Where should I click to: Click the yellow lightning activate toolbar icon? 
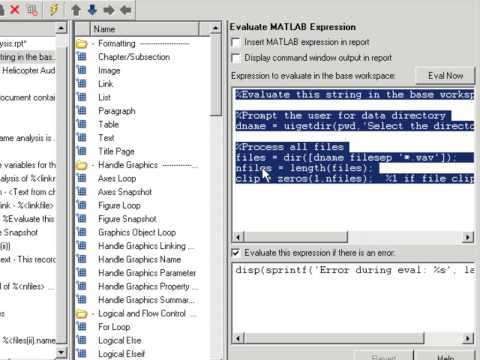click(53, 10)
